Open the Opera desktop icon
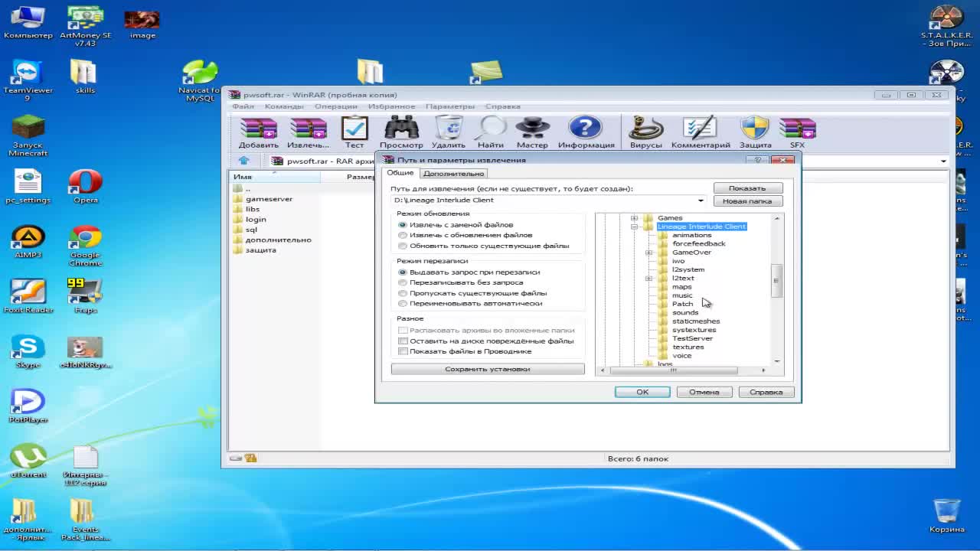This screenshot has width=980, height=551. (86, 187)
